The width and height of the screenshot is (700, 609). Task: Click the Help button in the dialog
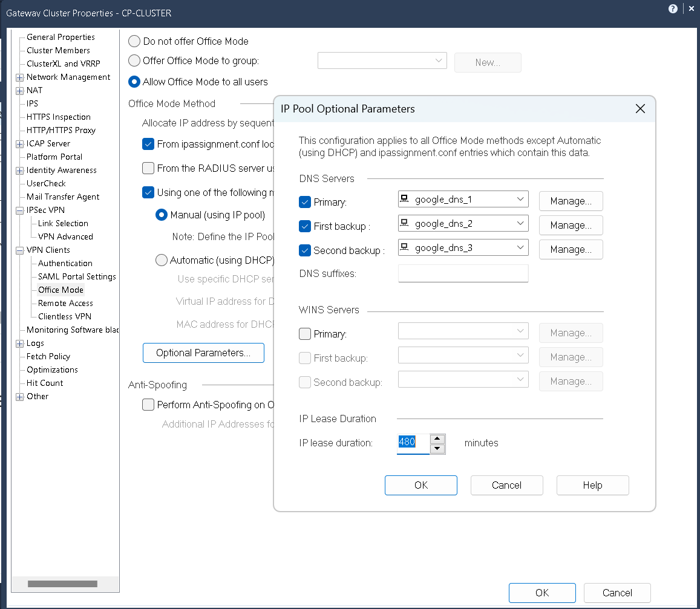592,485
